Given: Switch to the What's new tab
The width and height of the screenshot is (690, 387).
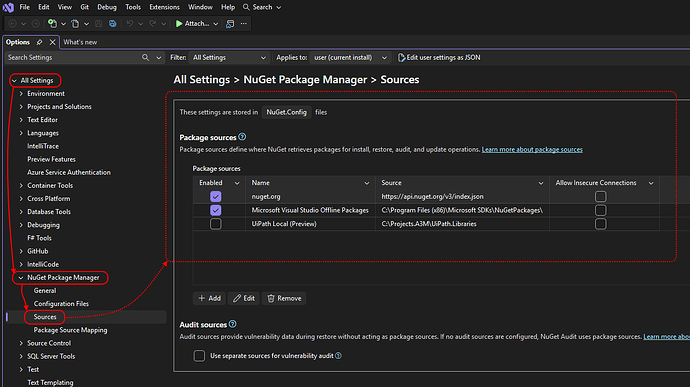Looking at the screenshot, I should coord(80,42).
